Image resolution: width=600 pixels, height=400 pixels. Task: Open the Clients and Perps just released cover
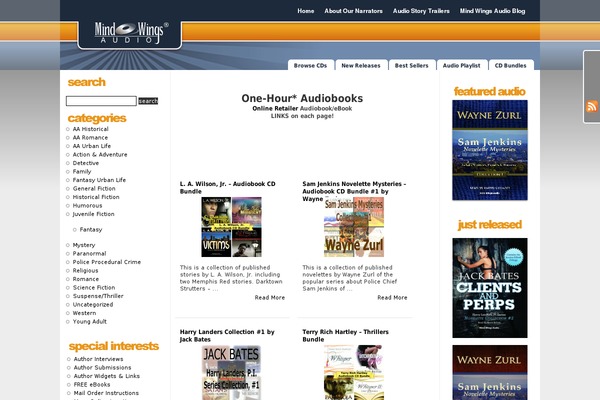pyautogui.click(x=490, y=288)
